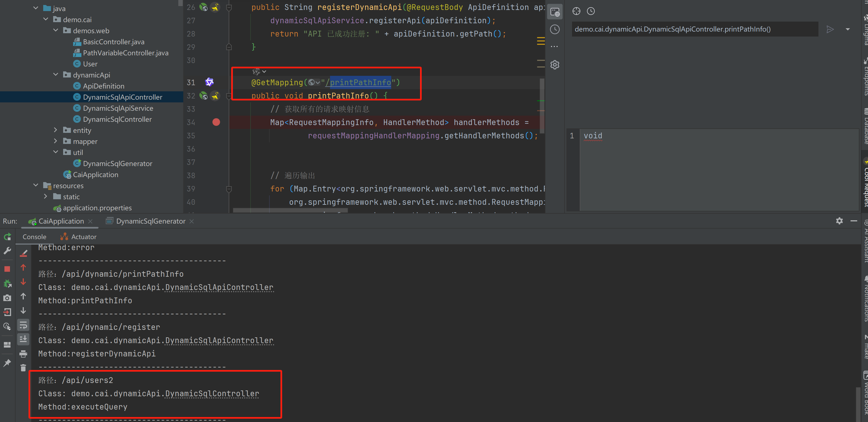
Task: Select the DynamicSqlGenerator run tab
Action: pyautogui.click(x=151, y=221)
